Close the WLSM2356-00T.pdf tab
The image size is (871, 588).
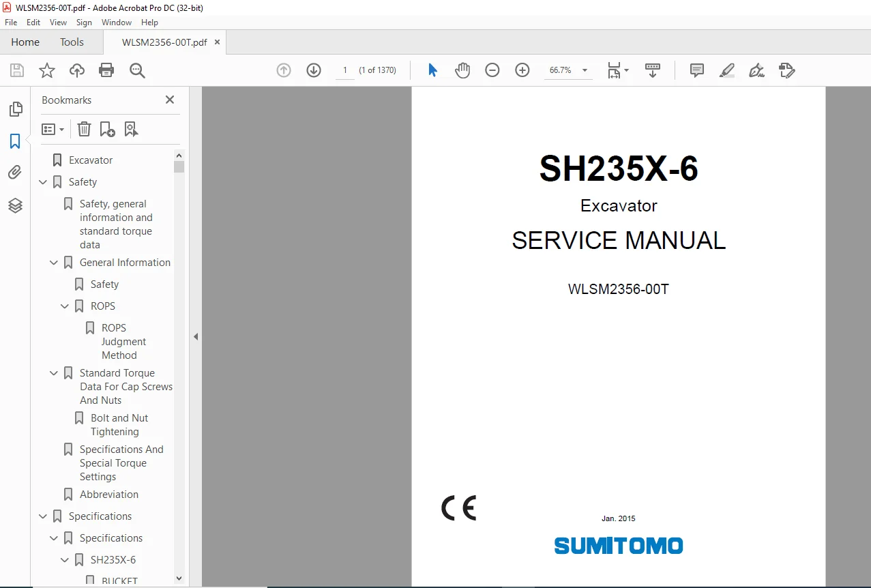coord(217,42)
